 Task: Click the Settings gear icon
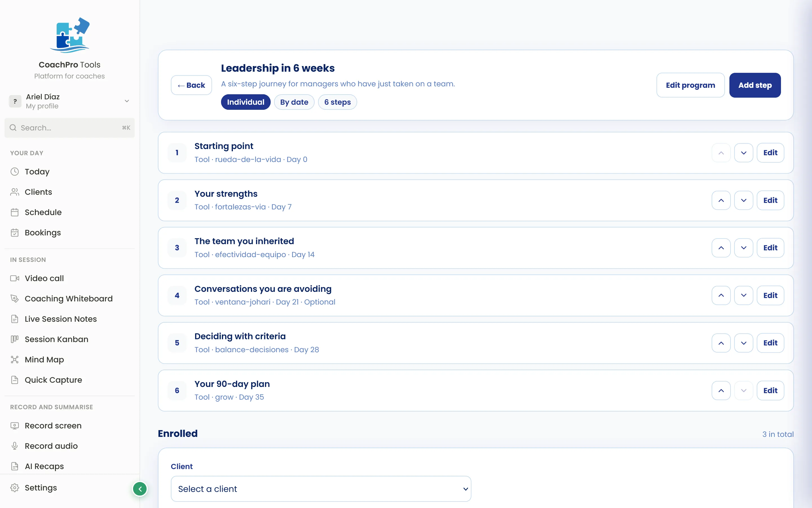[14, 488]
